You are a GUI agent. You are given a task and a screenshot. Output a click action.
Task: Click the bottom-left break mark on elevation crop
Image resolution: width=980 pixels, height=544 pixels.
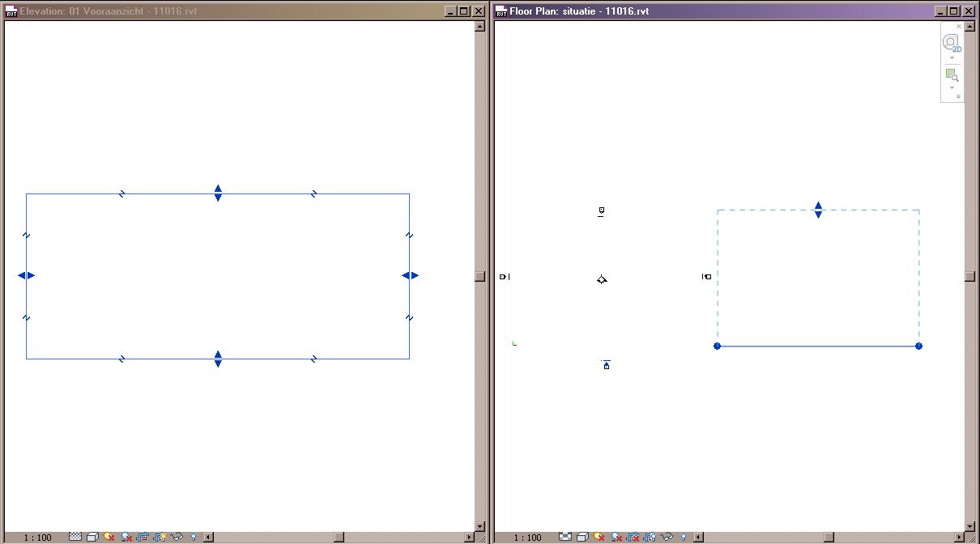[121, 359]
